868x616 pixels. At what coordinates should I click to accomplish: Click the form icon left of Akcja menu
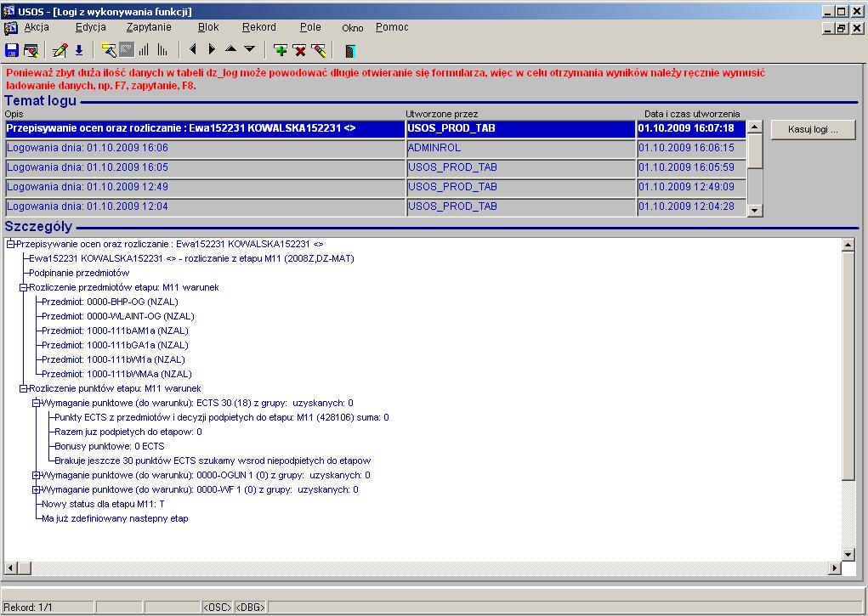(10, 28)
